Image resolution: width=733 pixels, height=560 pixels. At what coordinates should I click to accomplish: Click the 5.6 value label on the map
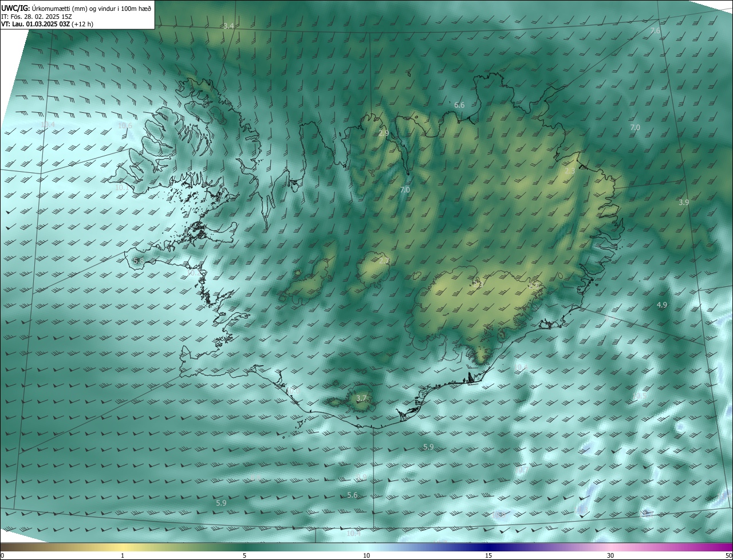352,495
